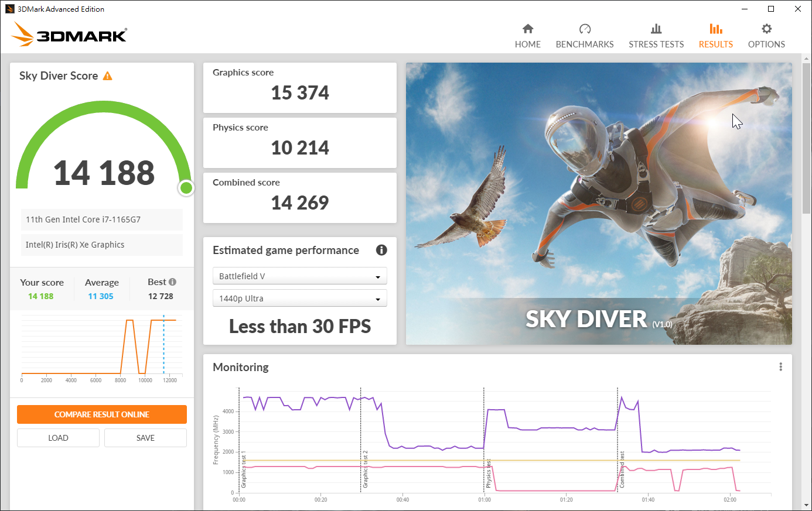Viewport: 812px width, 511px height.
Task: Click the Stress Tests bar icon
Action: 656,29
